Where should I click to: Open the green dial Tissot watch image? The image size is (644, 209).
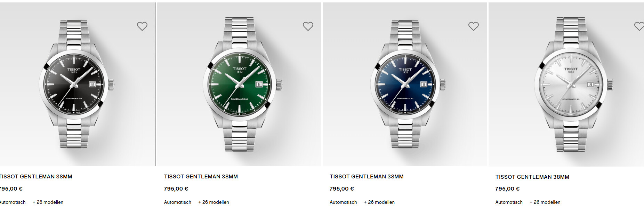click(239, 85)
